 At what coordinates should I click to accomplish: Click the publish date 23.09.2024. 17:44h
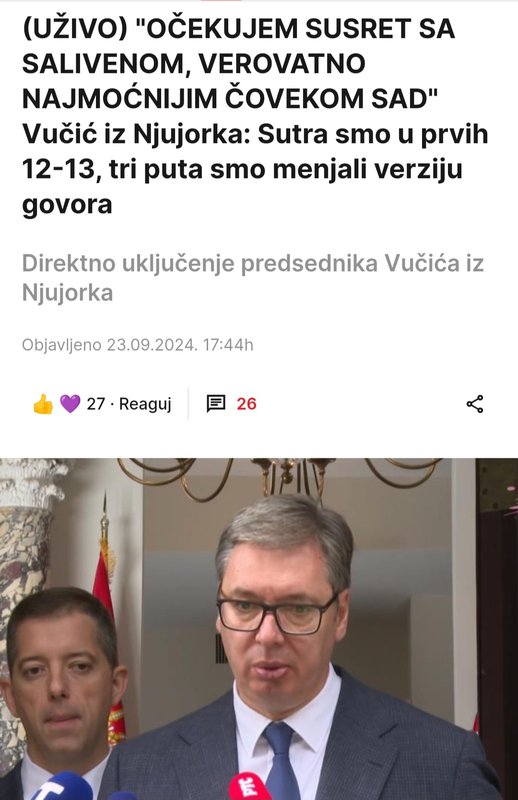pos(180,345)
